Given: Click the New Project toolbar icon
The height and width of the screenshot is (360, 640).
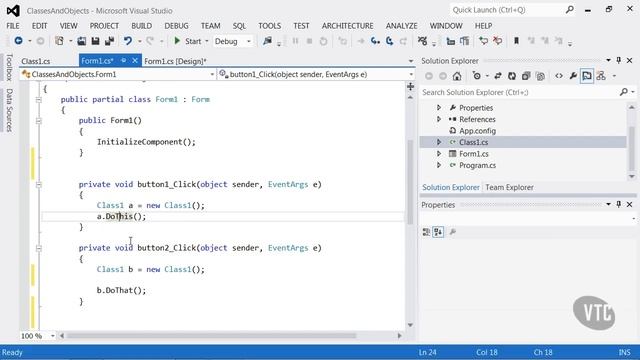Looking at the screenshot, I should pos(60,41).
